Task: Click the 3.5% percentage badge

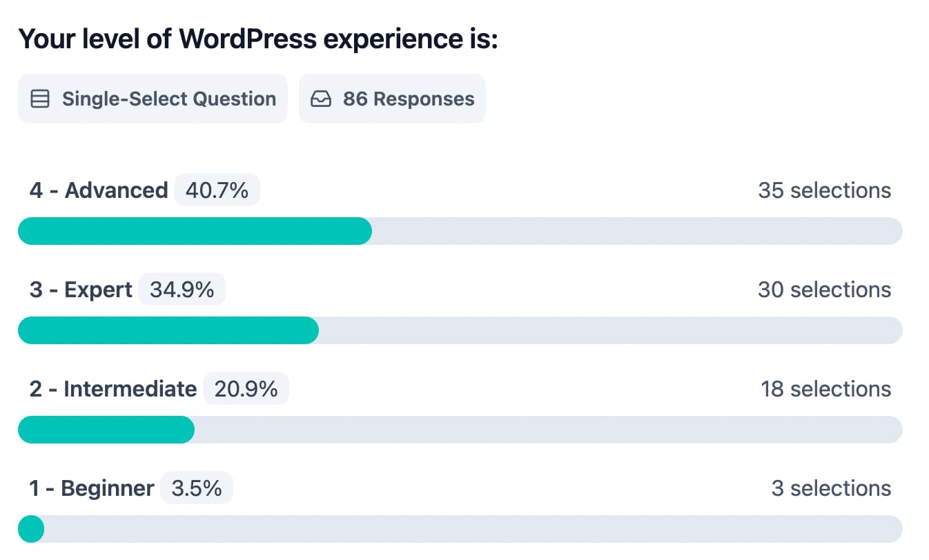Action: 197,488
